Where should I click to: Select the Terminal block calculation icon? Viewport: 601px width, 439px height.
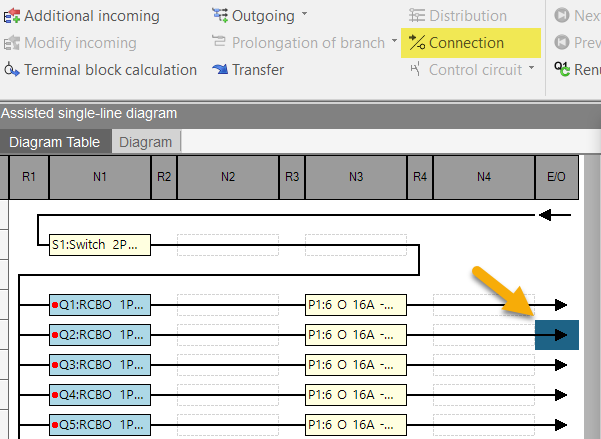coord(11,70)
